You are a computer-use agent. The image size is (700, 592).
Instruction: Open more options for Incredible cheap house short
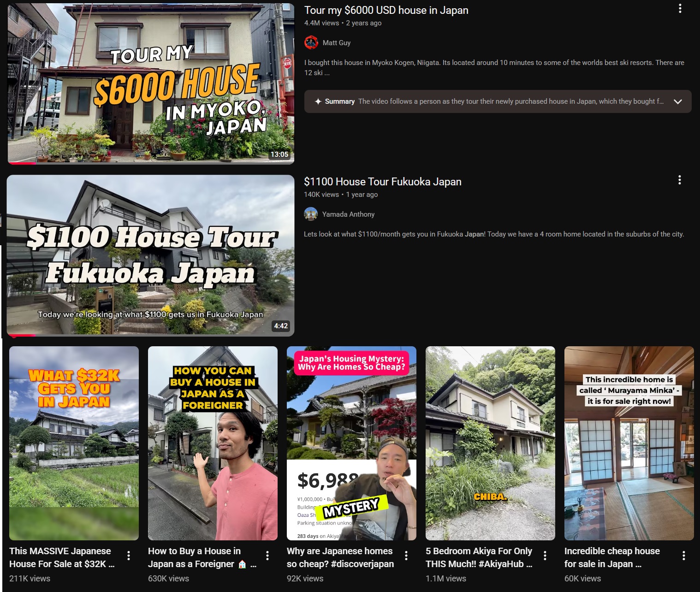click(x=684, y=556)
